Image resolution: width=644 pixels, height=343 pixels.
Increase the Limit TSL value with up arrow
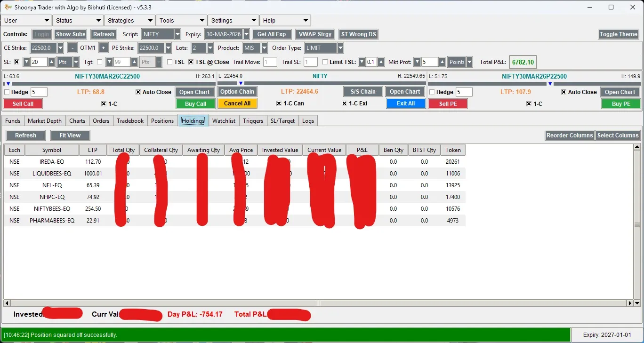pyautogui.click(x=381, y=62)
